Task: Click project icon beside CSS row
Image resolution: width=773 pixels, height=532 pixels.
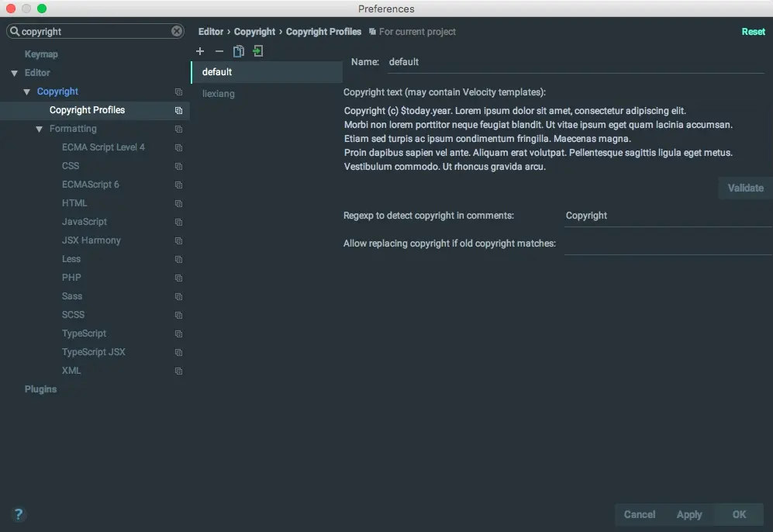Action: coord(178,167)
